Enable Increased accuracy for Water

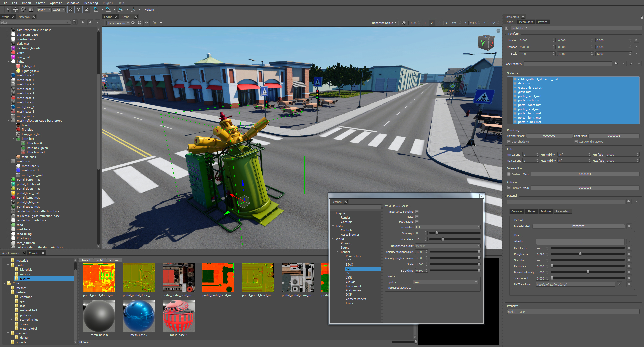pos(415,287)
